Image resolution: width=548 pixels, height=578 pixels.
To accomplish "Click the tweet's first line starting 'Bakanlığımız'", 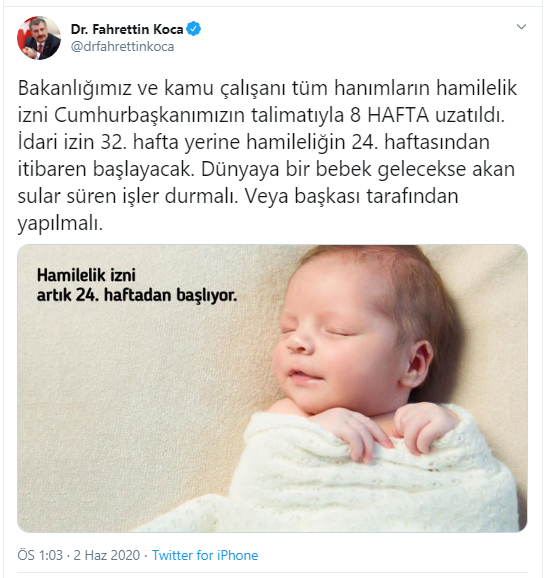I will [x=267, y=88].
